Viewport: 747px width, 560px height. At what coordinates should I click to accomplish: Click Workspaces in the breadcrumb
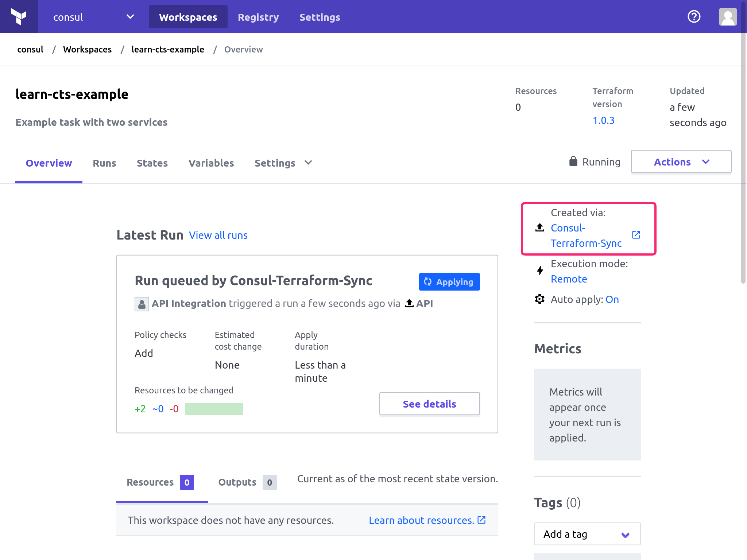(x=87, y=49)
